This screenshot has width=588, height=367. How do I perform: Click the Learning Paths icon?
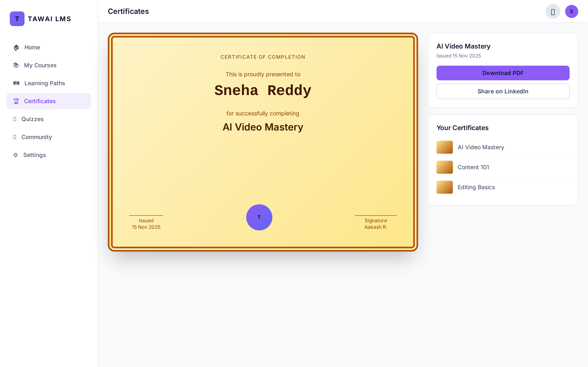(16, 83)
